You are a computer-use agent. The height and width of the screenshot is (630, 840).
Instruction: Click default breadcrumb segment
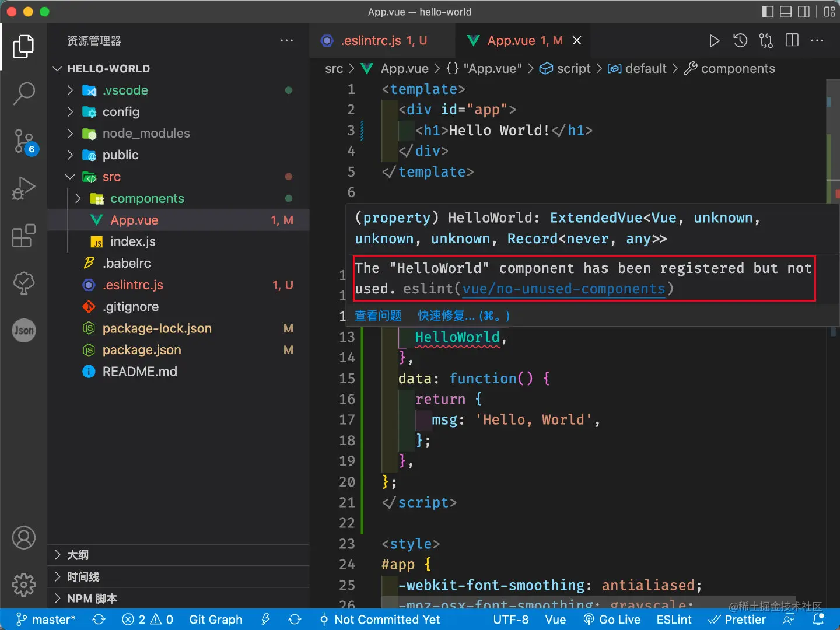[637, 69]
